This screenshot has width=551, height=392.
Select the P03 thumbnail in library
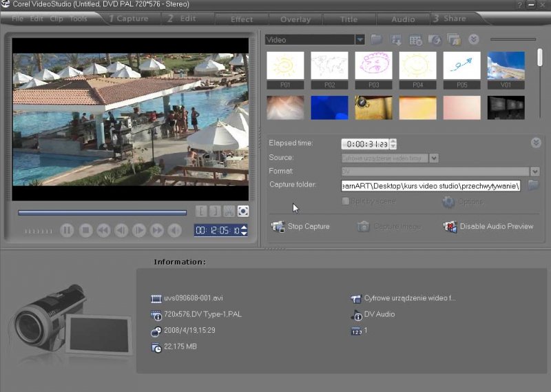pyautogui.click(x=373, y=66)
